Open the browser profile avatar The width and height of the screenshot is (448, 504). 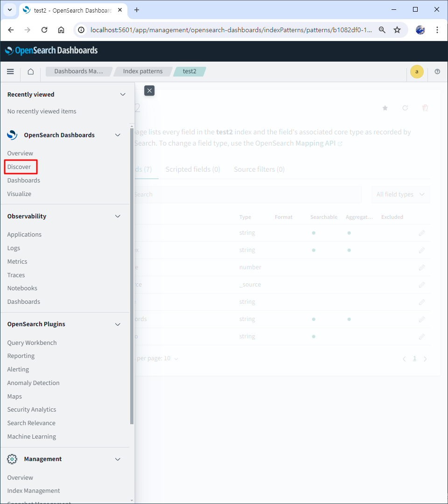(420, 30)
